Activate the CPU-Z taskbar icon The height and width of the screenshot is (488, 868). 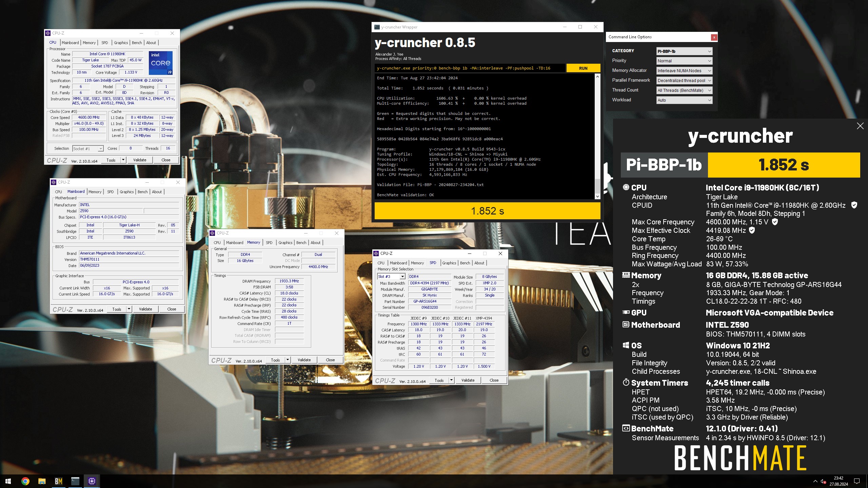(x=92, y=481)
